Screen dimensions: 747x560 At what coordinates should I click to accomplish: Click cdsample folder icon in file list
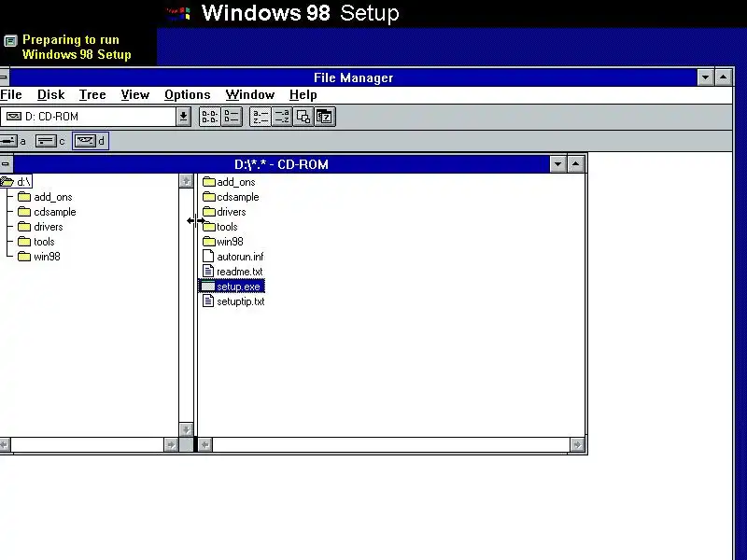pyautogui.click(x=208, y=197)
